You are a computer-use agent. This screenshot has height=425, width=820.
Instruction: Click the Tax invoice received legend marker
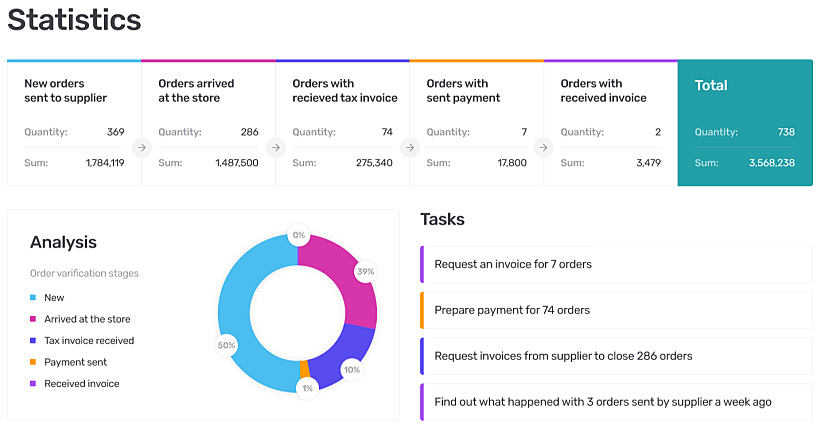pyautogui.click(x=33, y=341)
